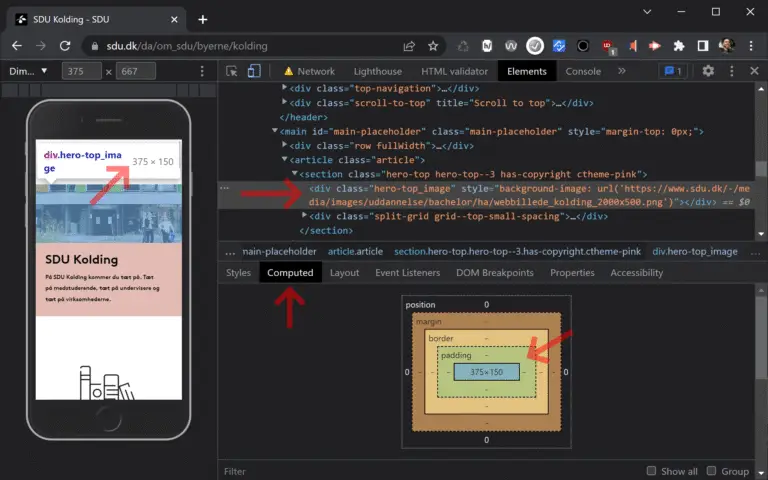The image size is (768, 480).
Task: Click div.hero-top_image breadcrumb item
Action: 695,252
